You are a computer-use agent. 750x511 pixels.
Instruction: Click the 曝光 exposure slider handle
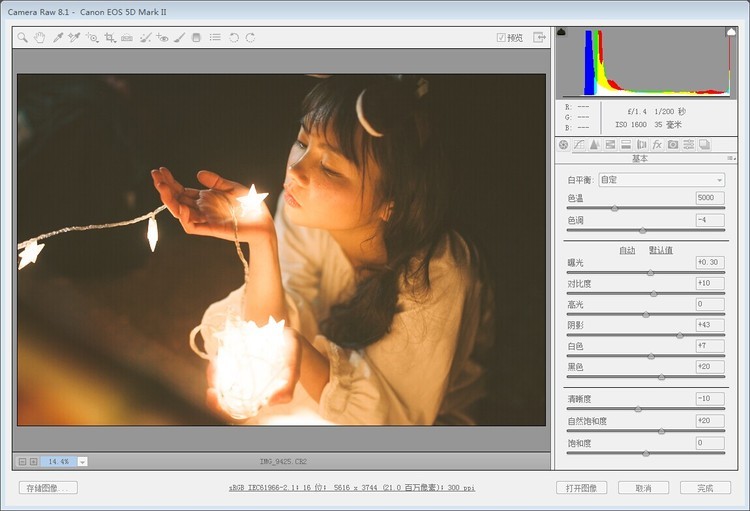(650, 272)
